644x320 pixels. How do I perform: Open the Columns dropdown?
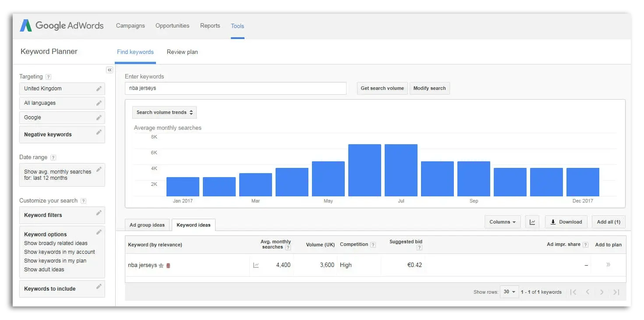(502, 222)
